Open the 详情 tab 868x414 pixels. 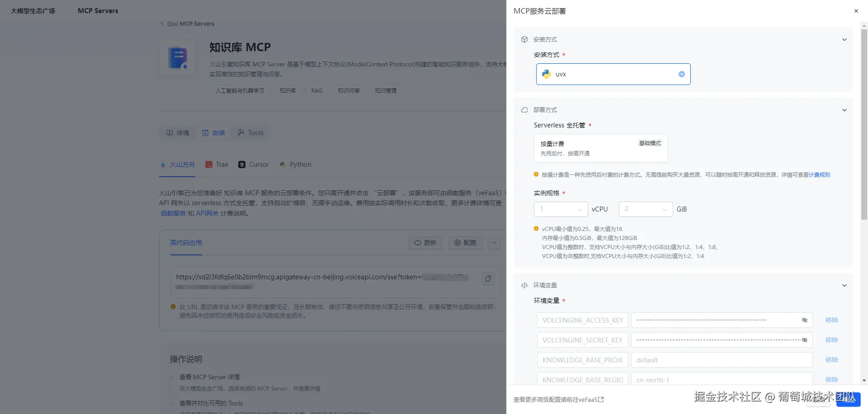178,133
